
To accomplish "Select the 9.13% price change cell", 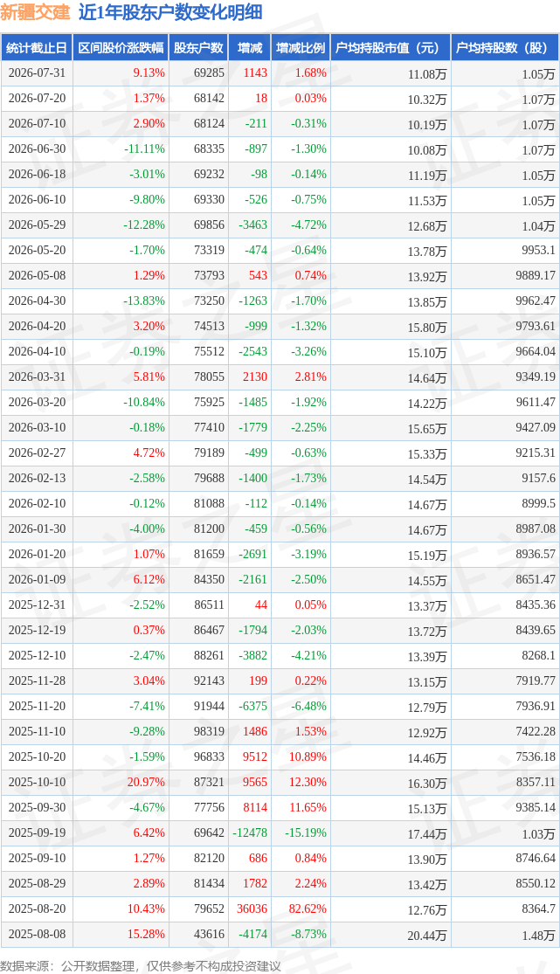I will 149,73.
